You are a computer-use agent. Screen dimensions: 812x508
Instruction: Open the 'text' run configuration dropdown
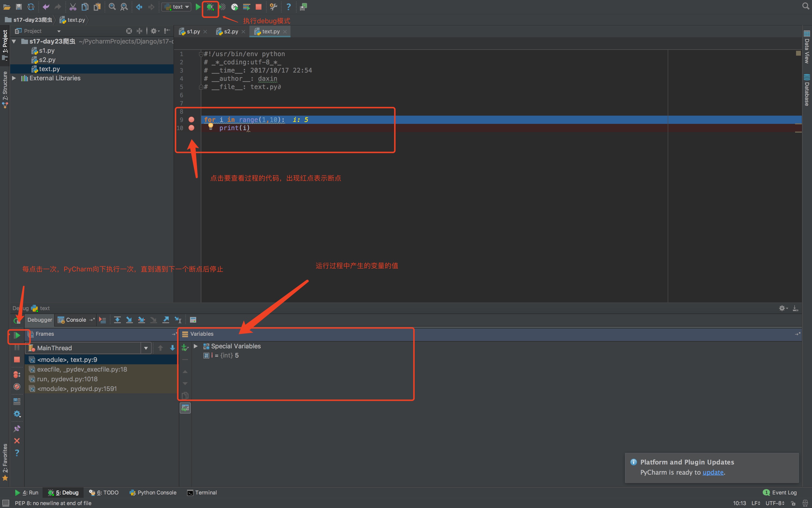pyautogui.click(x=176, y=7)
